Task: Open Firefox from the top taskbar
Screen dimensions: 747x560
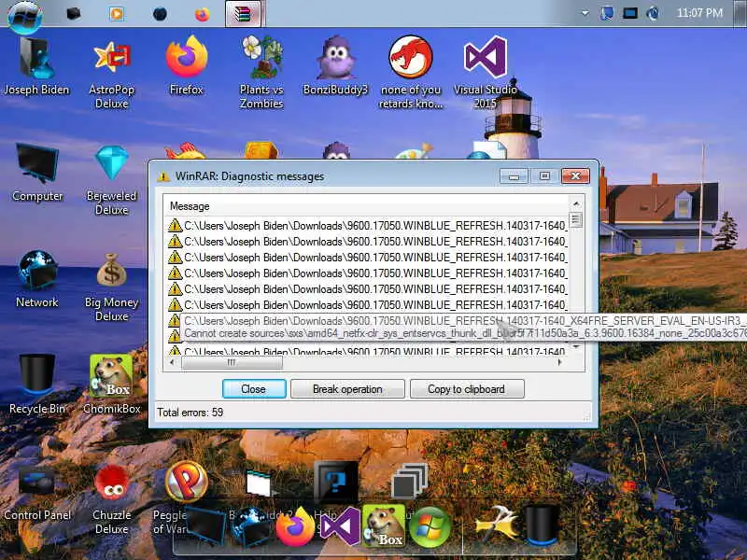Action: pos(202,14)
